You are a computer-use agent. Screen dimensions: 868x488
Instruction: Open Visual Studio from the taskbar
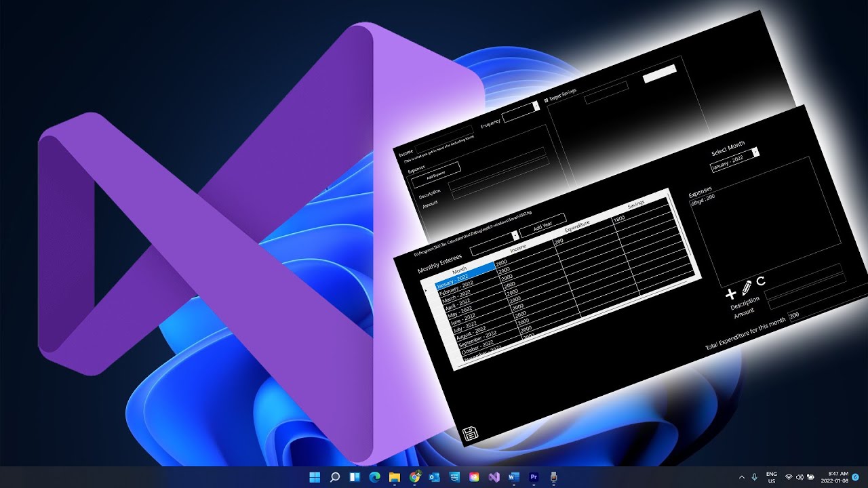[x=494, y=477]
